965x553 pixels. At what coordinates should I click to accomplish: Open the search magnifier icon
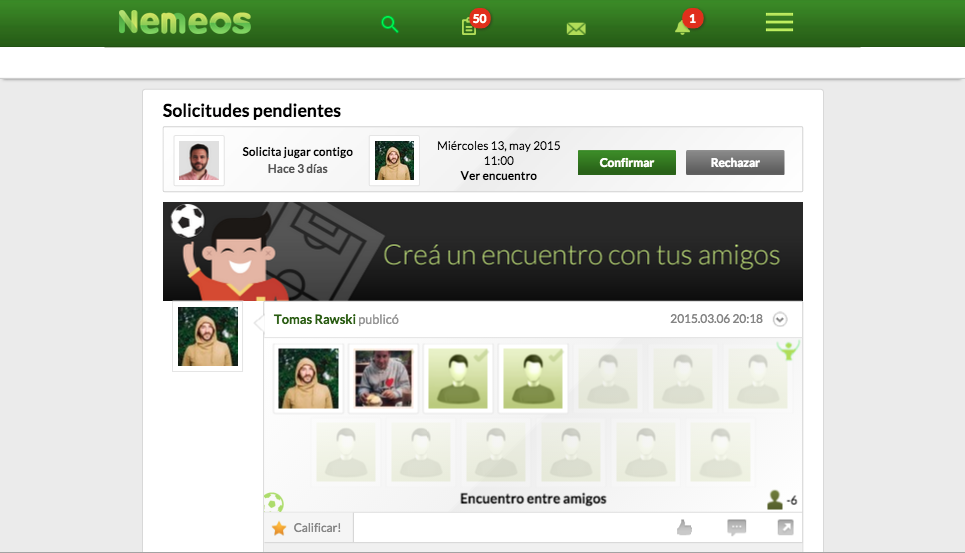tap(390, 25)
